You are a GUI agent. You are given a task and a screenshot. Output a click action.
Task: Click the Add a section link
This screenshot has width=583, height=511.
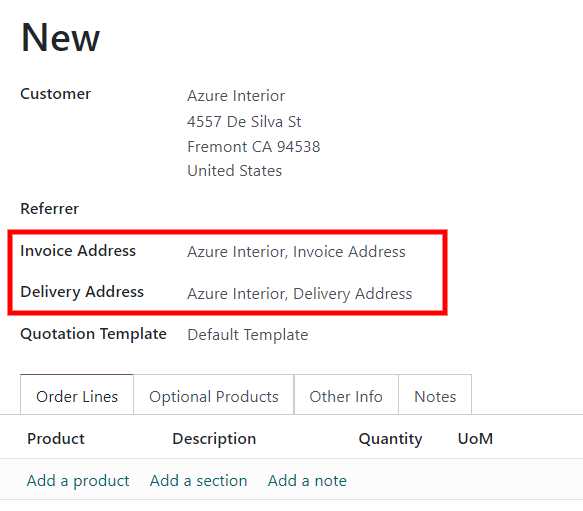(x=199, y=481)
